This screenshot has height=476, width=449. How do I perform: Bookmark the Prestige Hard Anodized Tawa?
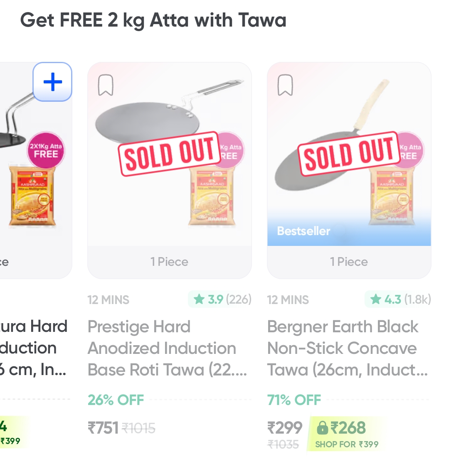(106, 85)
